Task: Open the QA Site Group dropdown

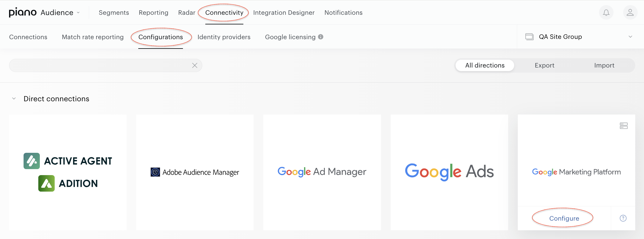Action: click(x=581, y=37)
